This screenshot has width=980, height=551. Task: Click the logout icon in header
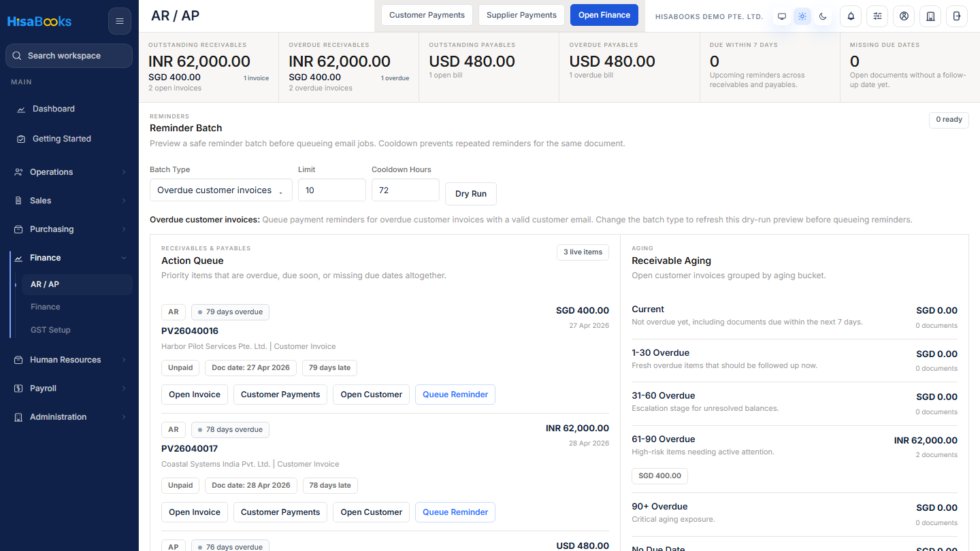(958, 16)
